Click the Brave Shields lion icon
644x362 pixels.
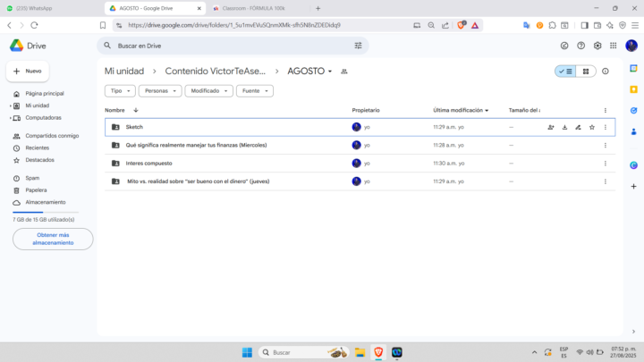tap(461, 25)
